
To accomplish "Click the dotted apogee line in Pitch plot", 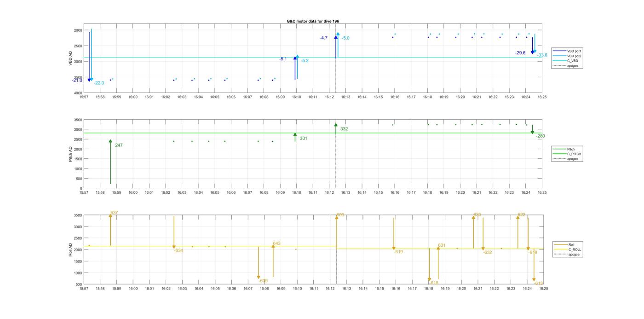I will 336,154.
